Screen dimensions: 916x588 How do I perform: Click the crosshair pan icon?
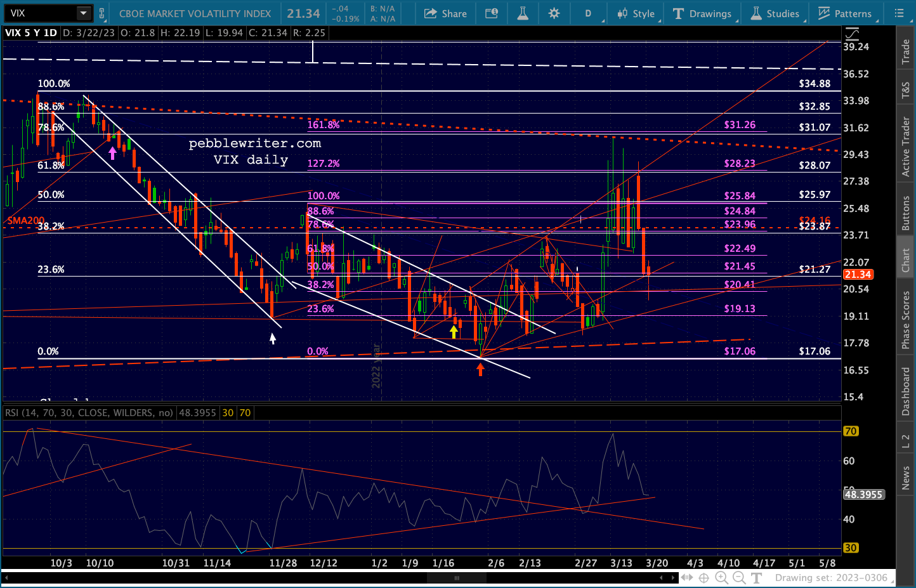[x=703, y=578]
